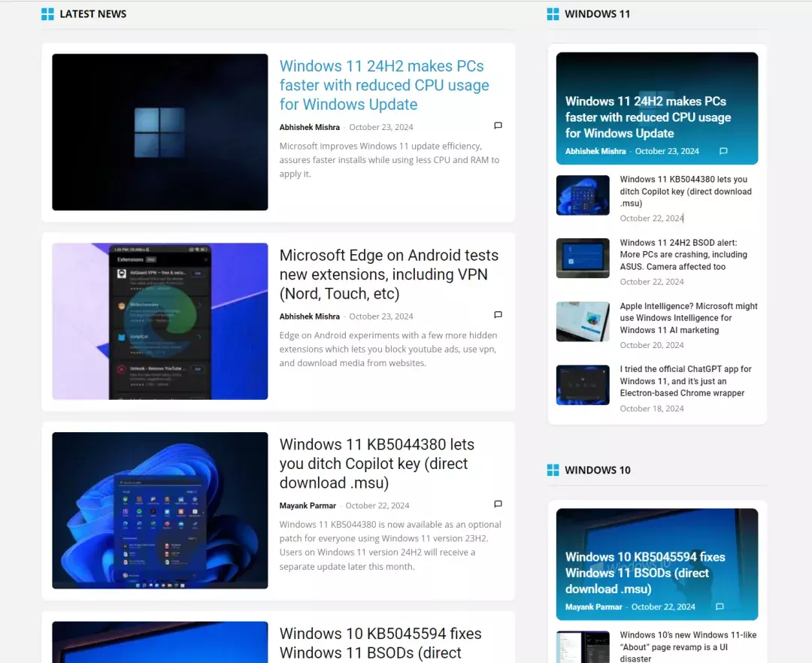Click October 22, 2024 date under KB5044380 main article
This screenshot has height=663, width=812.
pyautogui.click(x=377, y=506)
